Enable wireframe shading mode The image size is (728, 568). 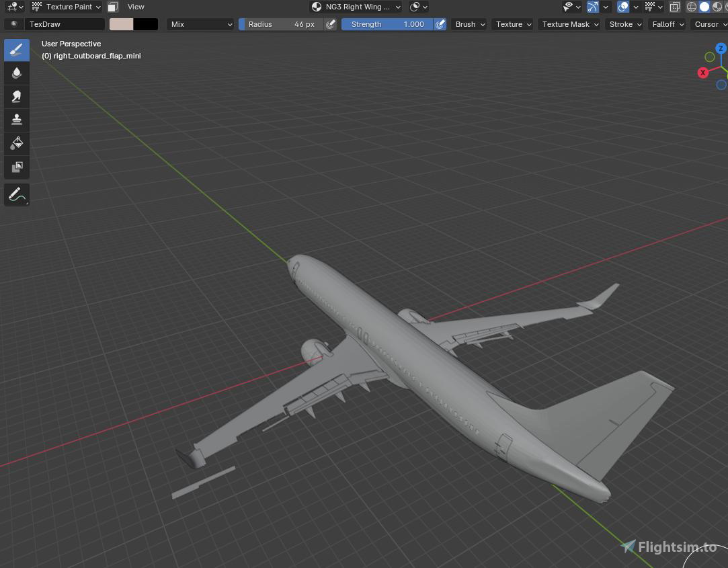691,7
